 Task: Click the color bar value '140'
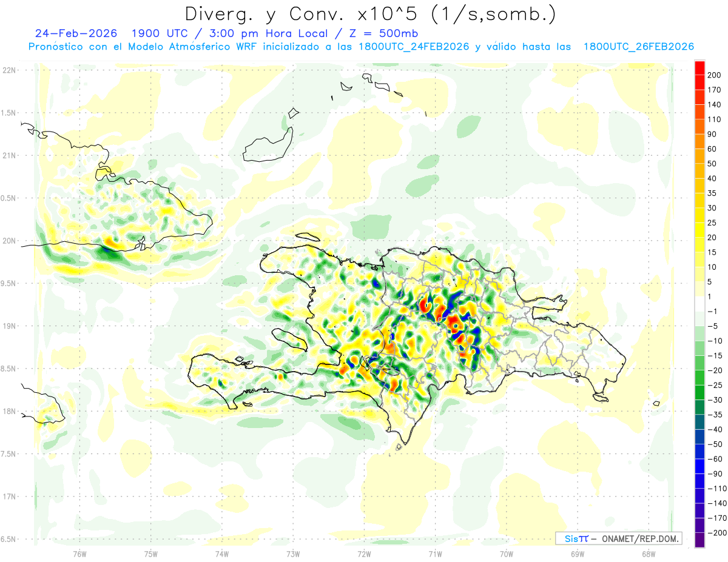pyautogui.click(x=715, y=104)
